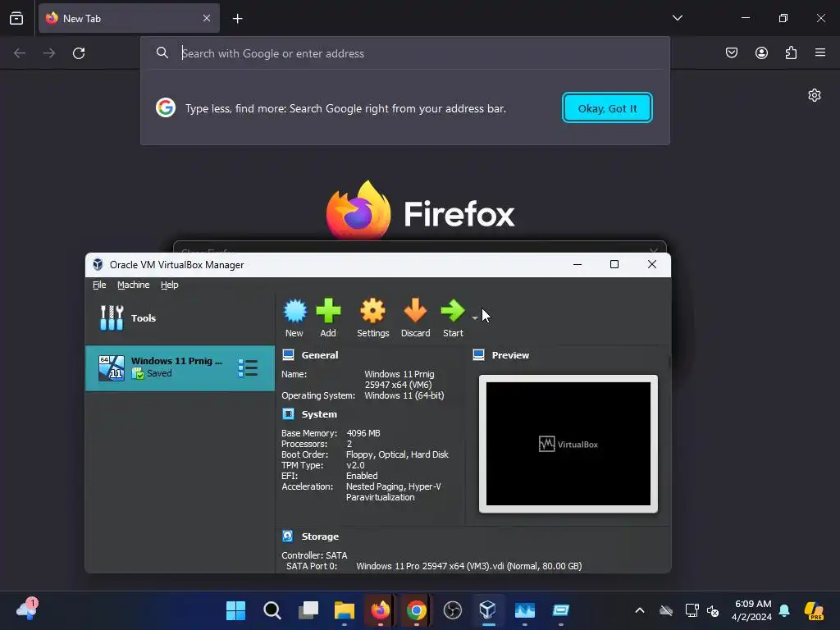Click the Save to Pocket icon
Screen dimensions: 840x630
coord(732,52)
